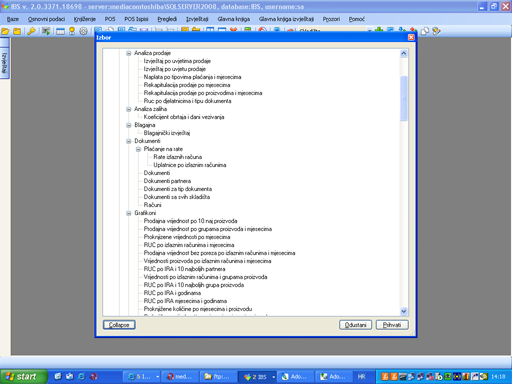Click the Prihvati button
Image resolution: width=512 pixels, height=384 pixels.
(392, 325)
